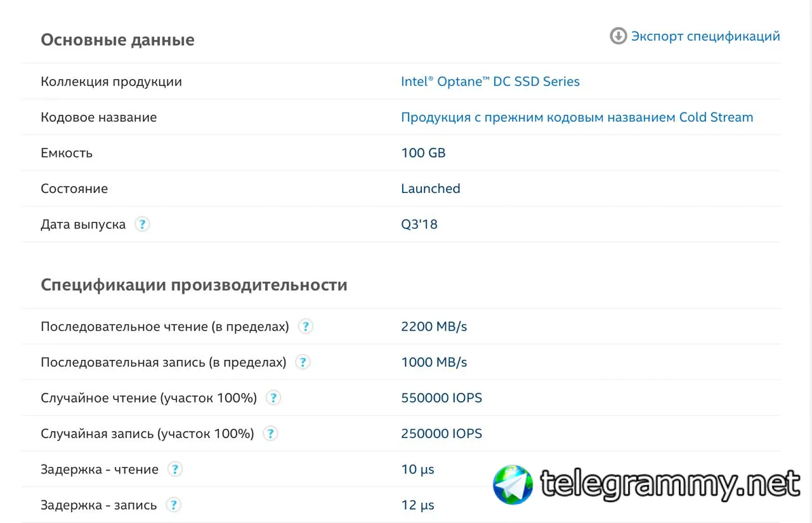This screenshot has height=523, width=812.
Task: Click the export specifications download icon
Action: (618, 36)
